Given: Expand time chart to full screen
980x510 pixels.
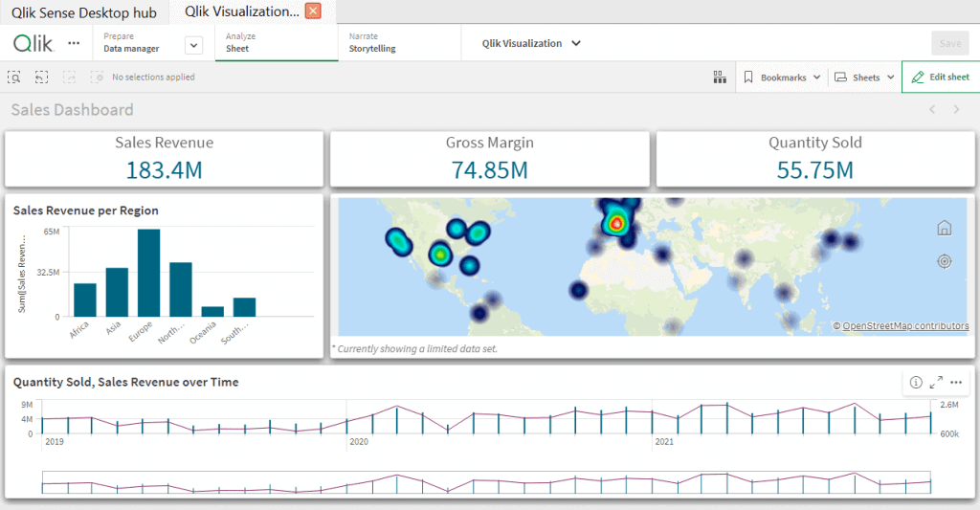Looking at the screenshot, I should coord(936,382).
